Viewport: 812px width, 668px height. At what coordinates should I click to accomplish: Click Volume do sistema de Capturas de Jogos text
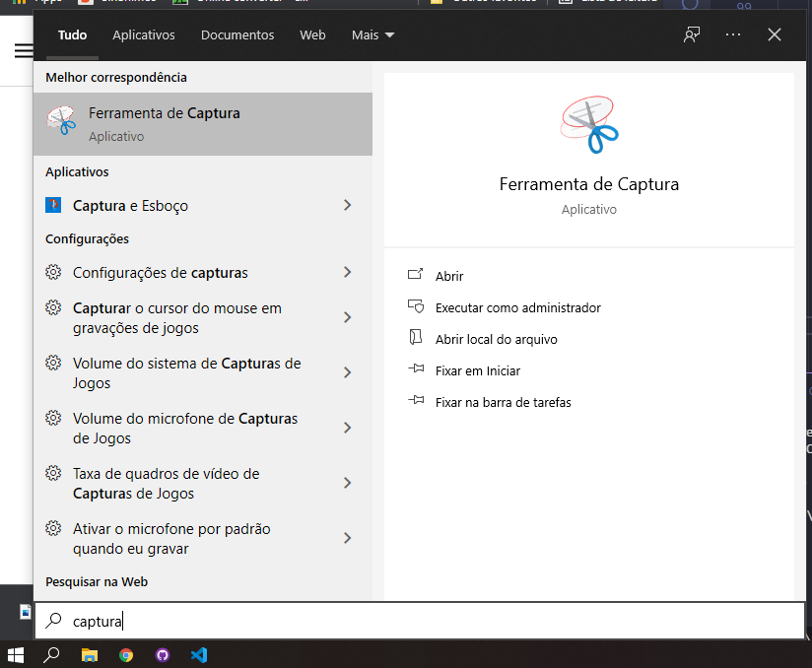pos(186,372)
